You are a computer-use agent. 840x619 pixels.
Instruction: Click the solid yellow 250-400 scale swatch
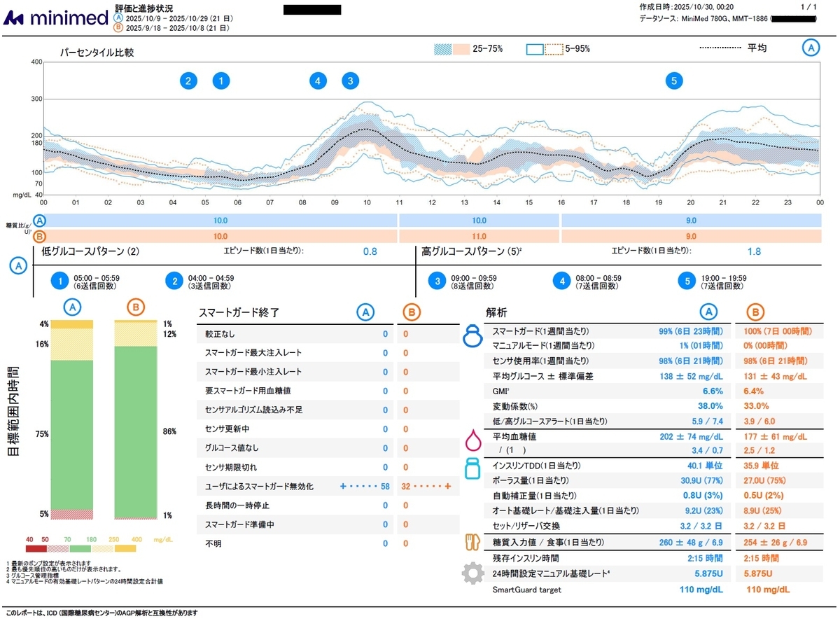[x=125, y=548]
